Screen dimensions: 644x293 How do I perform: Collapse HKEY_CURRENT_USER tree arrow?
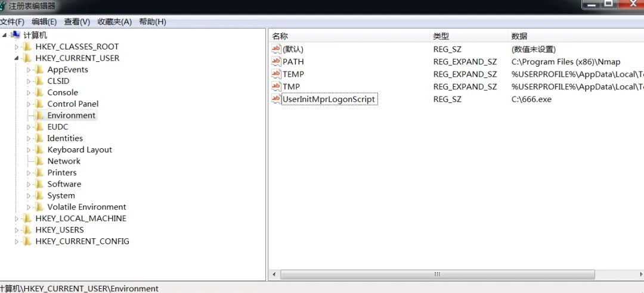point(17,58)
